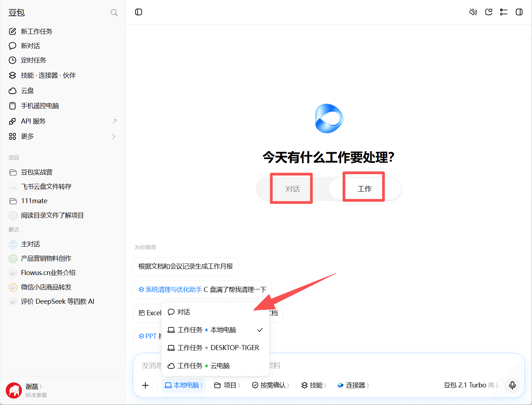Click the muted speaker icon in top bar

[x=473, y=12]
